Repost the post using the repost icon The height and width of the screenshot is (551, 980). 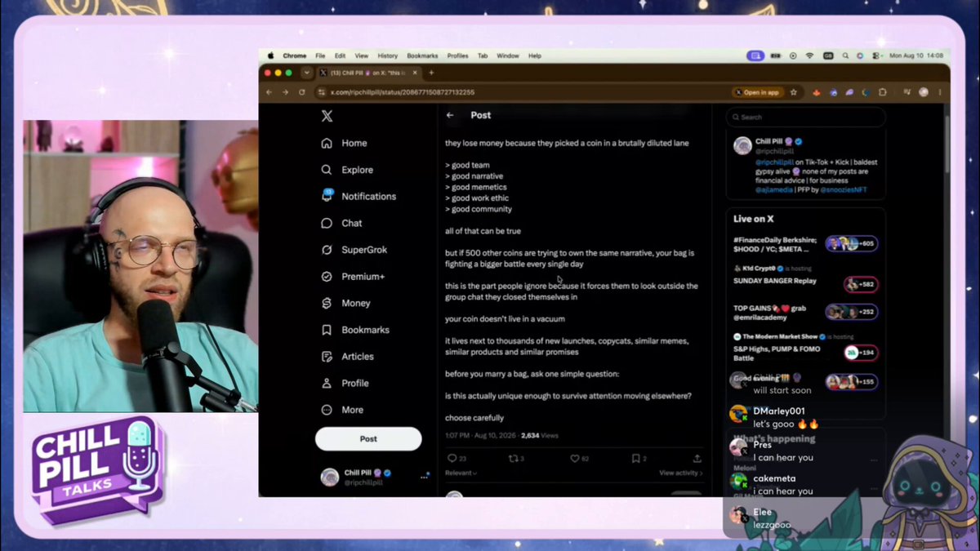click(x=513, y=459)
